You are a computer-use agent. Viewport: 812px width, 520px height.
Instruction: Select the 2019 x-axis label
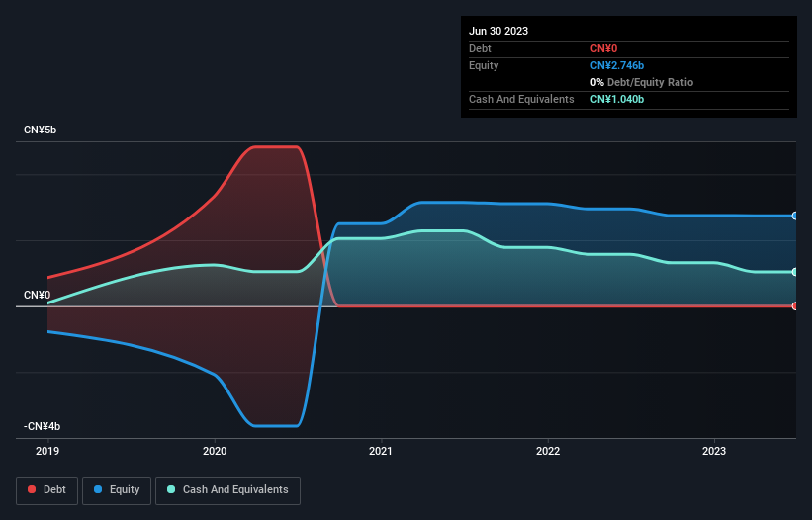click(x=47, y=451)
